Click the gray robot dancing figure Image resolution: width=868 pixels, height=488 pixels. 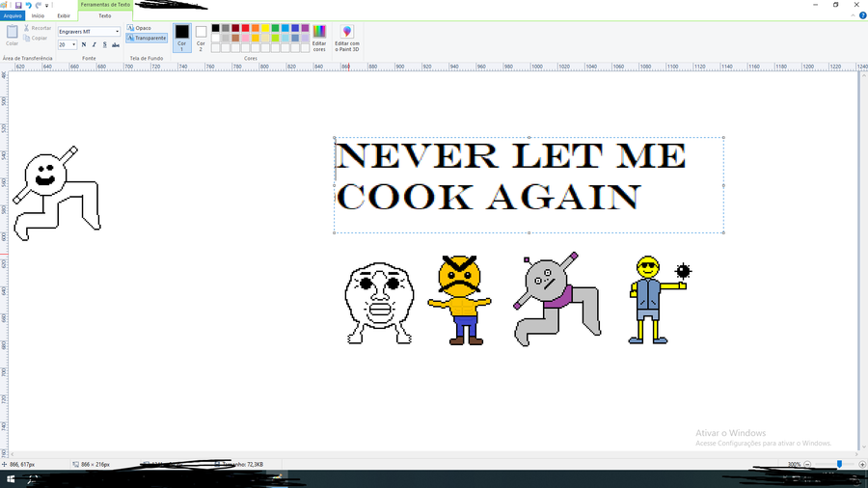pyautogui.click(x=556, y=299)
